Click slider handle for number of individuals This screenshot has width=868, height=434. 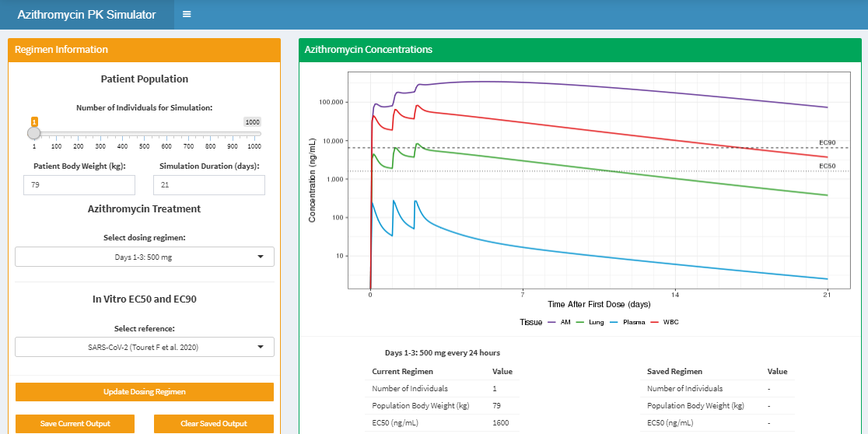[x=33, y=134]
